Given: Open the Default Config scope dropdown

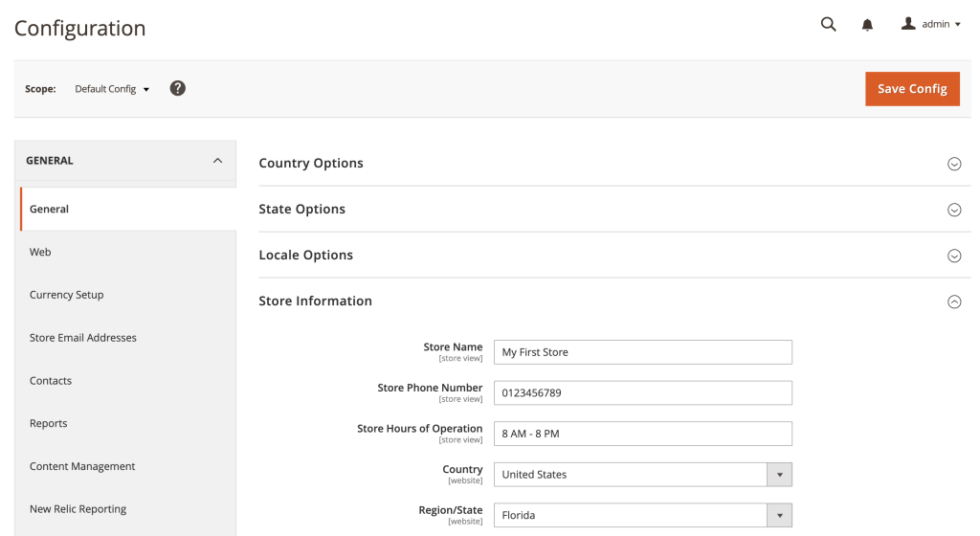Looking at the screenshot, I should 113,89.
